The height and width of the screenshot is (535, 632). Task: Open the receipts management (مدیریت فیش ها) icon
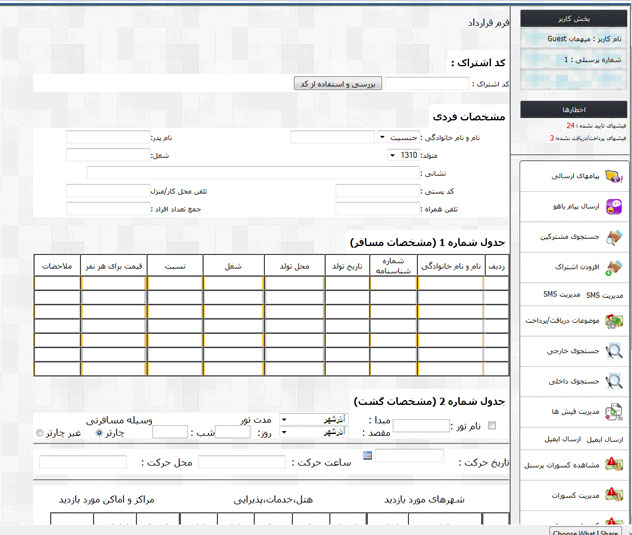(614, 412)
